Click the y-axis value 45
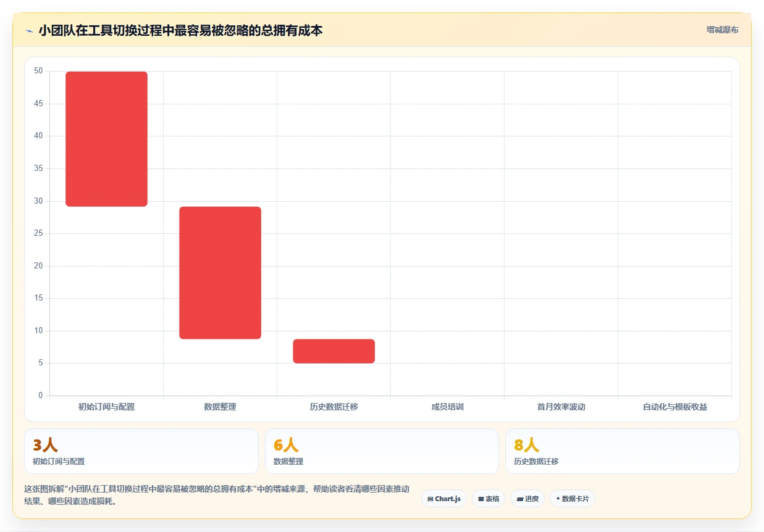 point(38,104)
